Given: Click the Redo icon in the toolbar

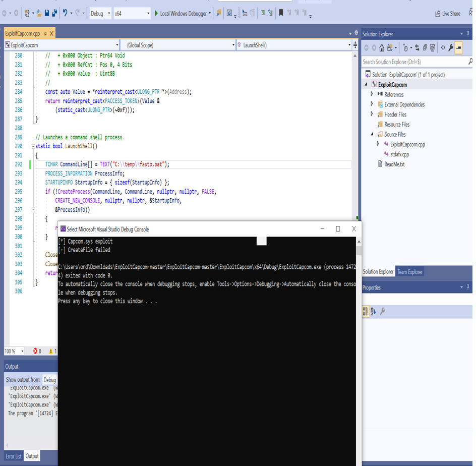Looking at the screenshot, I should coord(78,14).
